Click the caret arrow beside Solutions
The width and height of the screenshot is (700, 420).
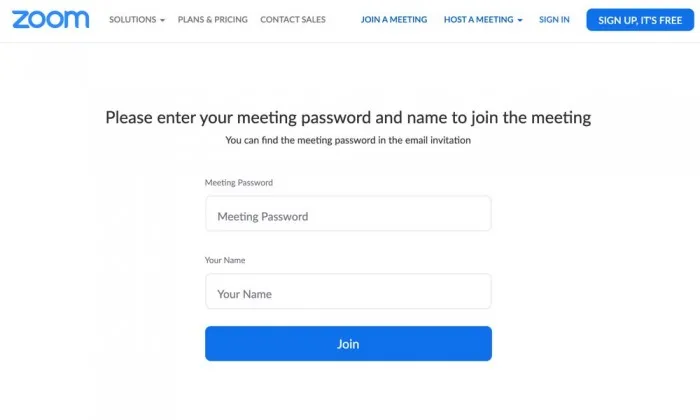click(162, 20)
